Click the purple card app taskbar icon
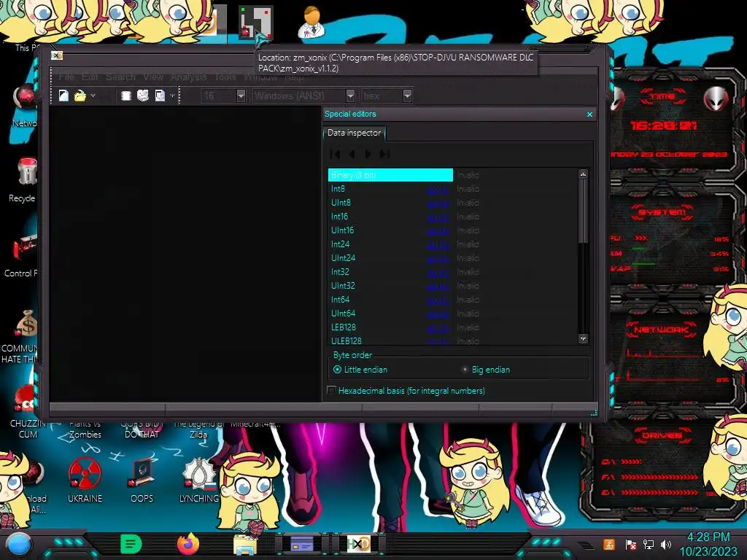Viewport: 747px width, 560px height. [x=301, y=544]
